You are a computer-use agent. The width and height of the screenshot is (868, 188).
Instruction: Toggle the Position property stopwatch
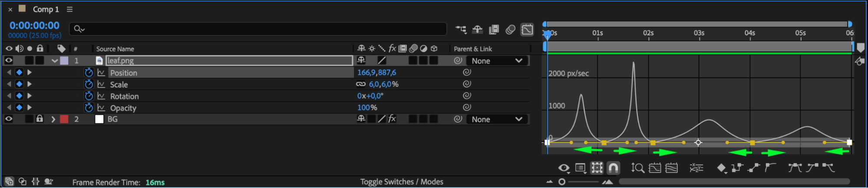89,72
